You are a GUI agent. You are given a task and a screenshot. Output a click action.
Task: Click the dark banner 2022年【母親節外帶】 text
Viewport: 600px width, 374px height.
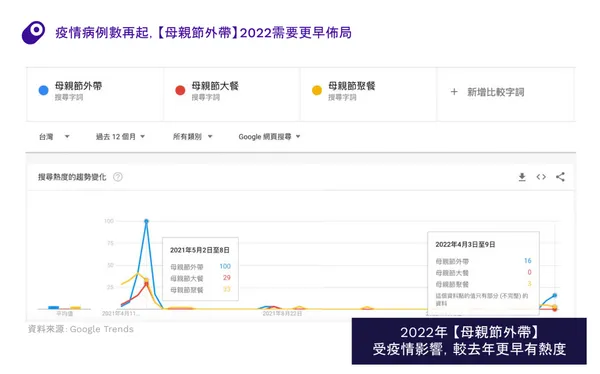click(469, 332)
